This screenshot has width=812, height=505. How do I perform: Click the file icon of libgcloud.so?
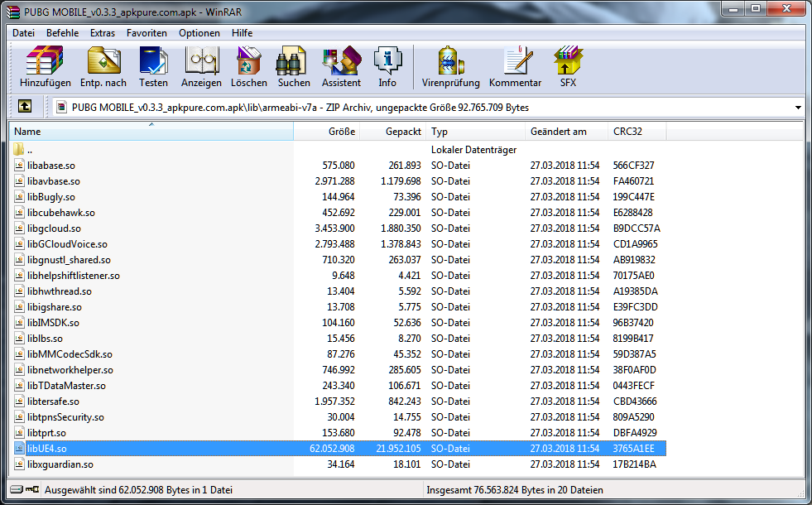click(x=19, y=228)
